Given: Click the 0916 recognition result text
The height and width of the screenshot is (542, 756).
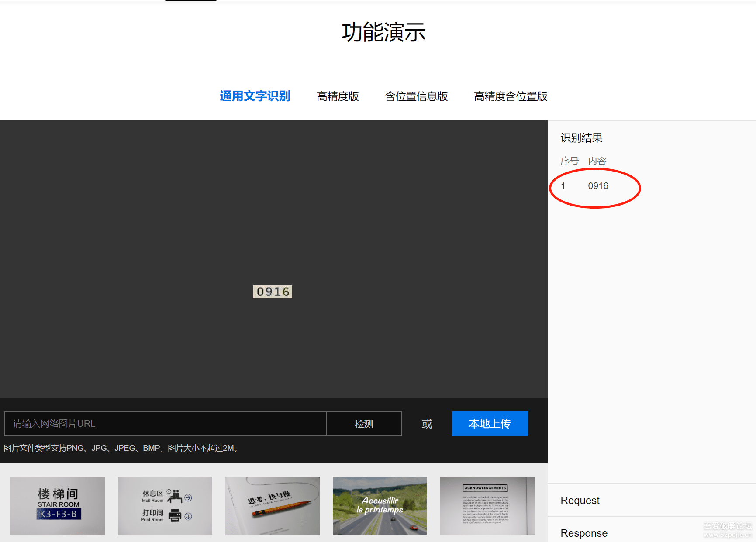Looking at the screenshot, I should coord(598,186).
